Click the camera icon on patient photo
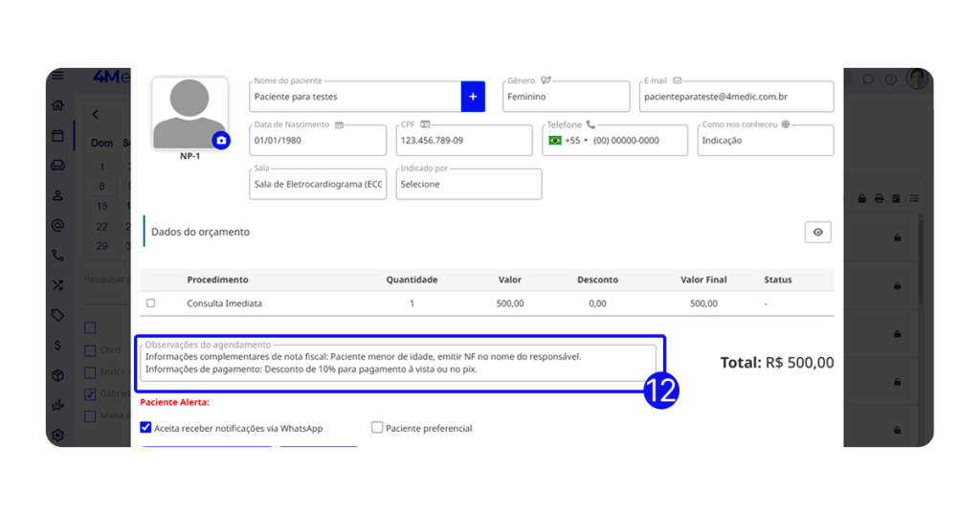This screenshot has width=980, height=515. (x=221, y=141)
